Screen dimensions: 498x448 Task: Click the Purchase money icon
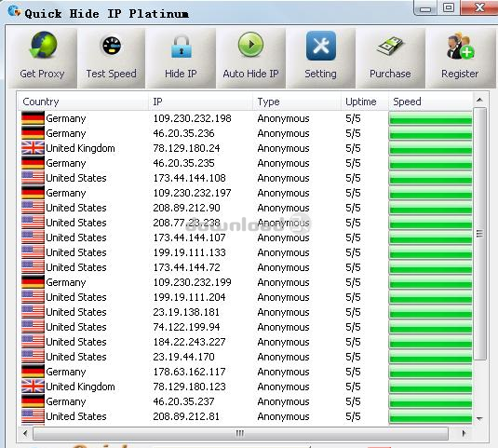point(390,46)
